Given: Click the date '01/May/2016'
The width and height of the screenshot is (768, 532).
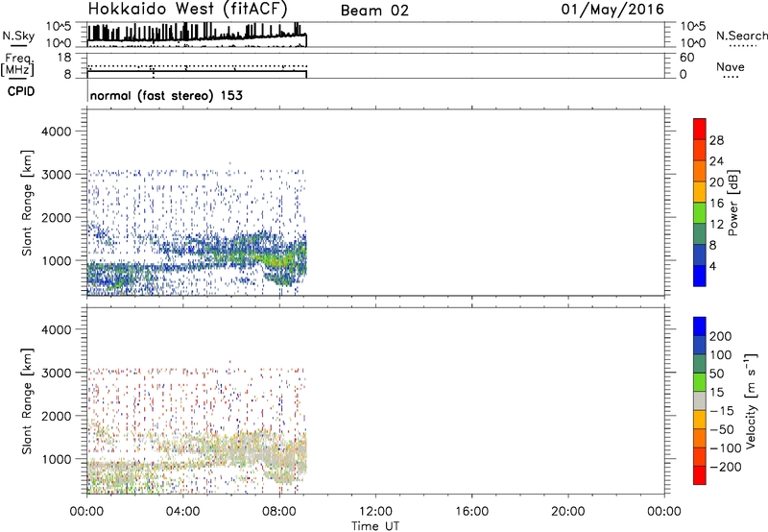Looking at the screenshot, I should 612,10.
